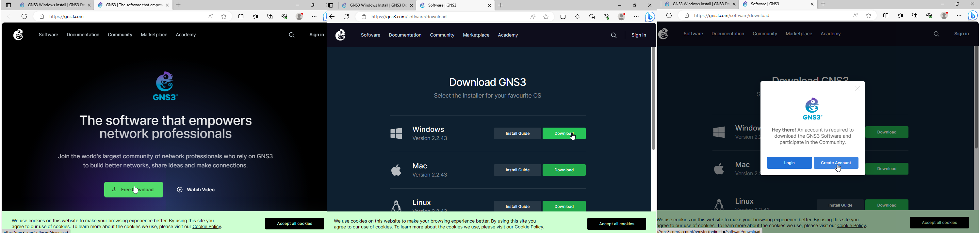
Task: View site information lock in left window
Action: point(42,16)
